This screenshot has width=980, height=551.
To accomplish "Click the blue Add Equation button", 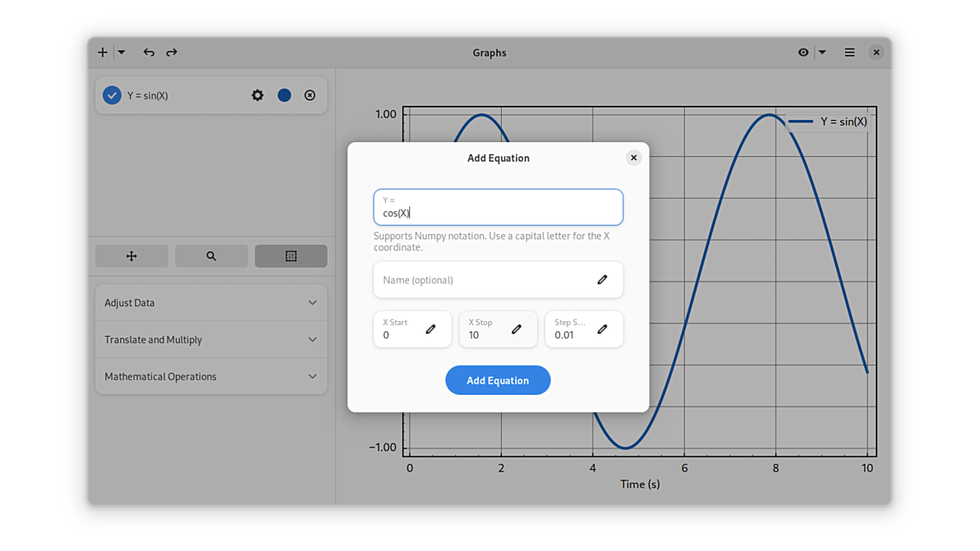I will coord(498,381).
